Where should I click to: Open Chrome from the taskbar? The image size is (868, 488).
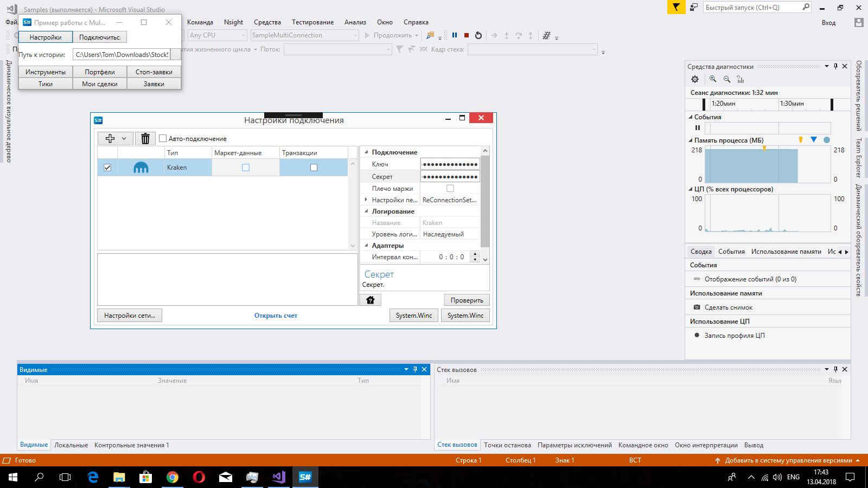173,477
